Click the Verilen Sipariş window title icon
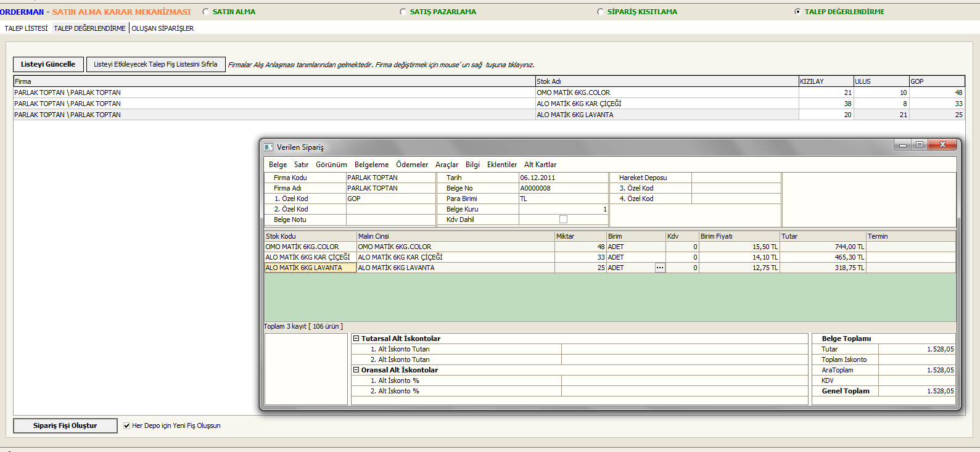This screenshot has width=980, height=452. pyautogui.click(x=268, y=147)
